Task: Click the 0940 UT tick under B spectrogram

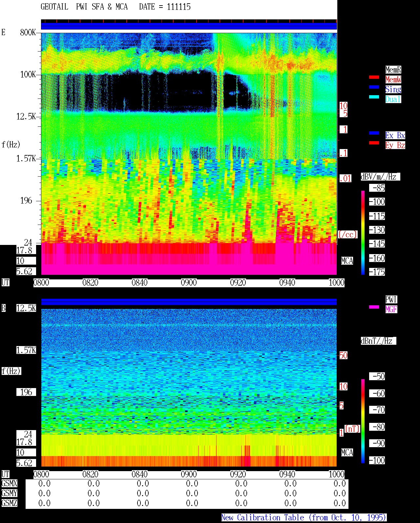Action: click(287, 474)
